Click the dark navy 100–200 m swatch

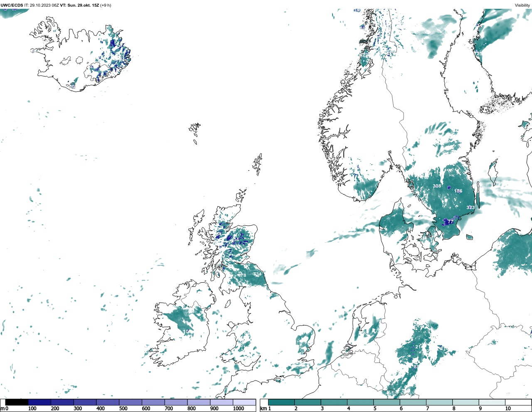click(x=39, y=402)
